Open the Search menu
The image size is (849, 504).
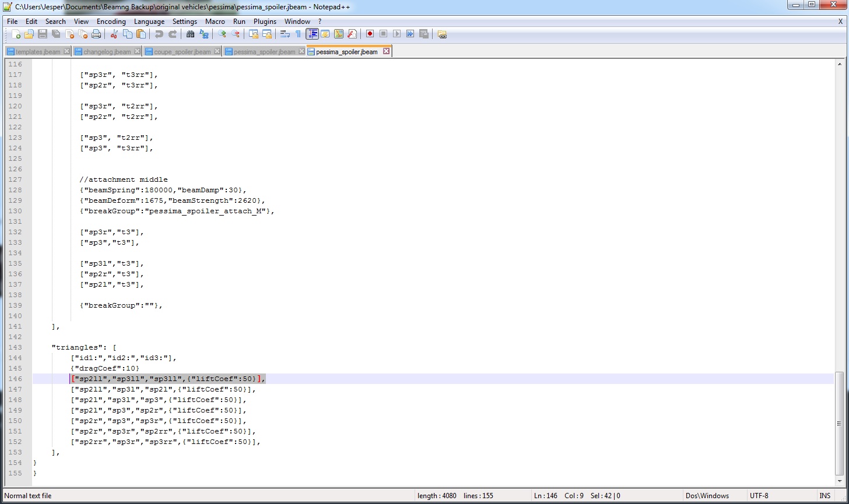click(55, 22)
